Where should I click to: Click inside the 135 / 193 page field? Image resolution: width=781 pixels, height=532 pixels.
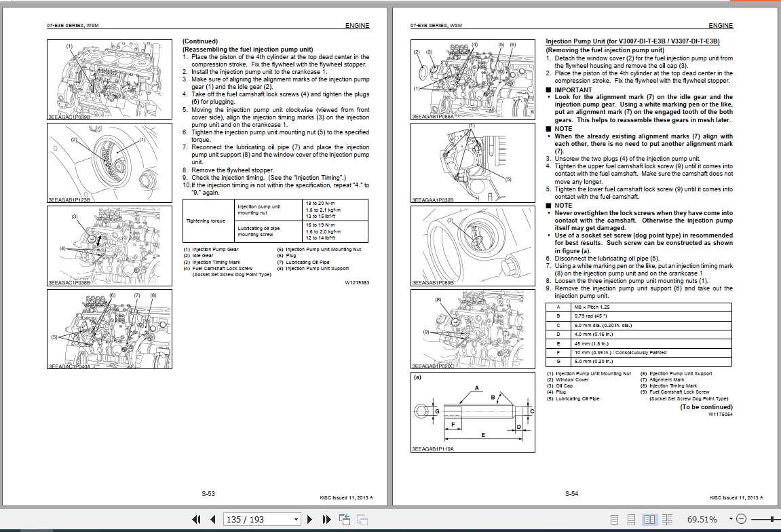coord(251,519)
